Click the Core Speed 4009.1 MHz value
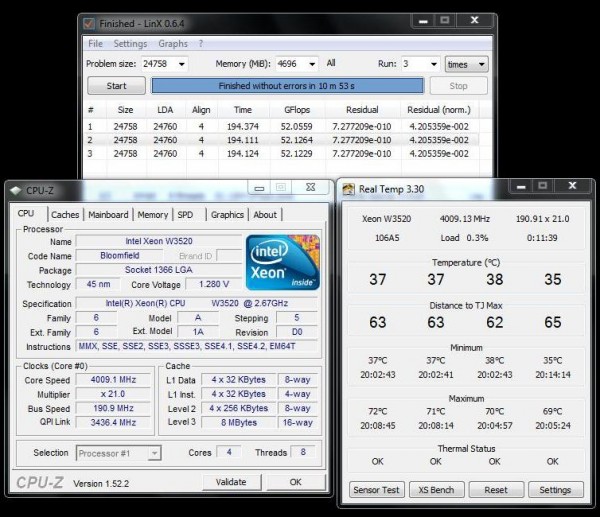This screenshot has width=600, height=517. (113, 380)
